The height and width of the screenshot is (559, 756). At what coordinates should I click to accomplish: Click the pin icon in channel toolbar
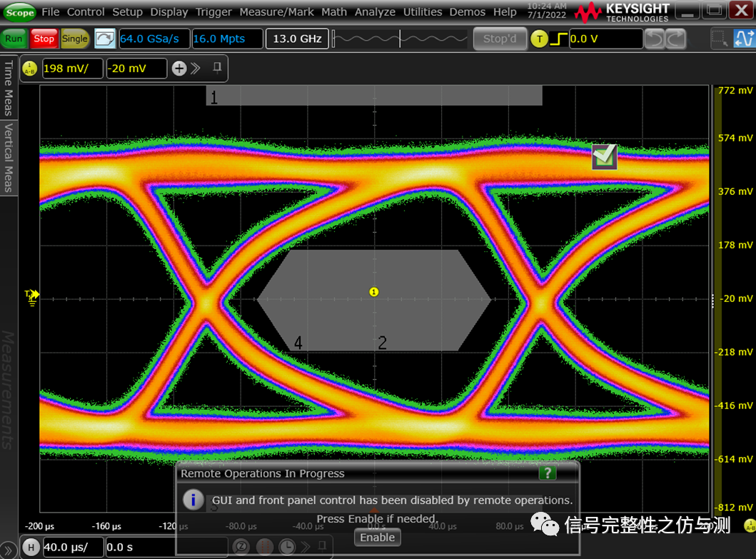tap(218, 68)
